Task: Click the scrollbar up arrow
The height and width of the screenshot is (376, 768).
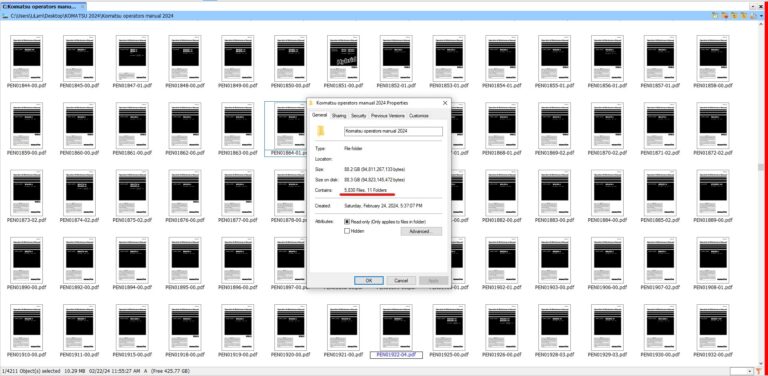Action: pos(761,24)
